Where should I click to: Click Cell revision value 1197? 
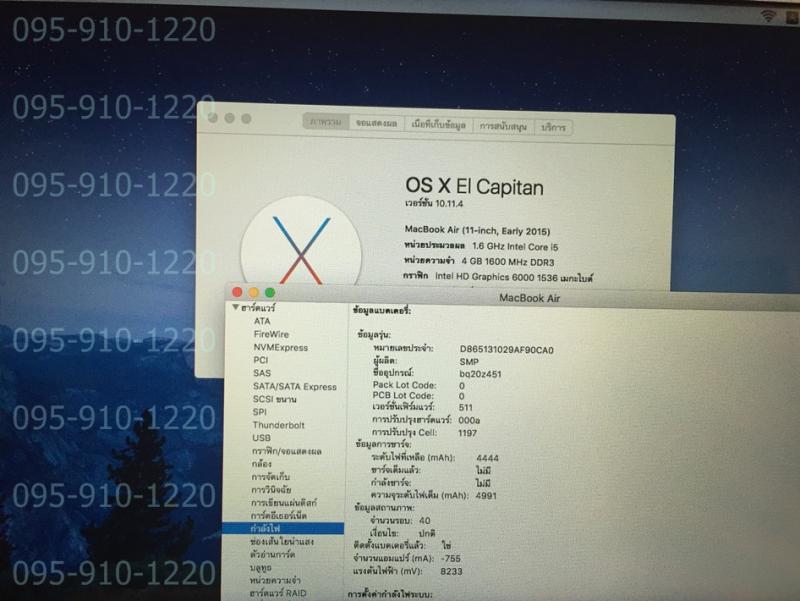467,433
